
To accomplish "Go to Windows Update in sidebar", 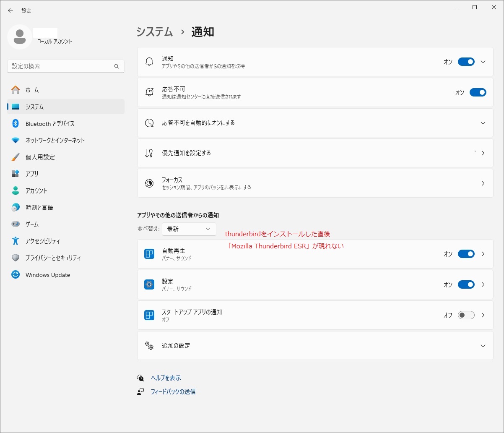I will click(47, 275).
